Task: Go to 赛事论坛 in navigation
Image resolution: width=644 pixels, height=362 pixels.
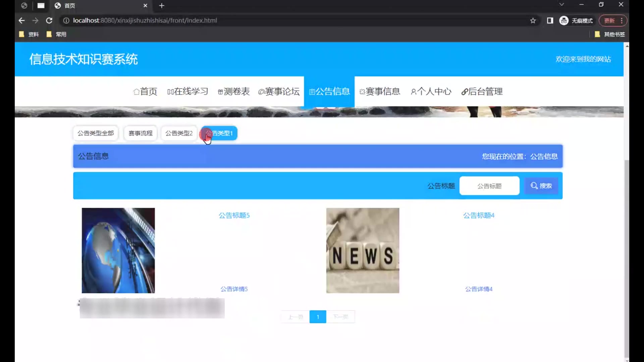Action: click(x=279, y=92)
